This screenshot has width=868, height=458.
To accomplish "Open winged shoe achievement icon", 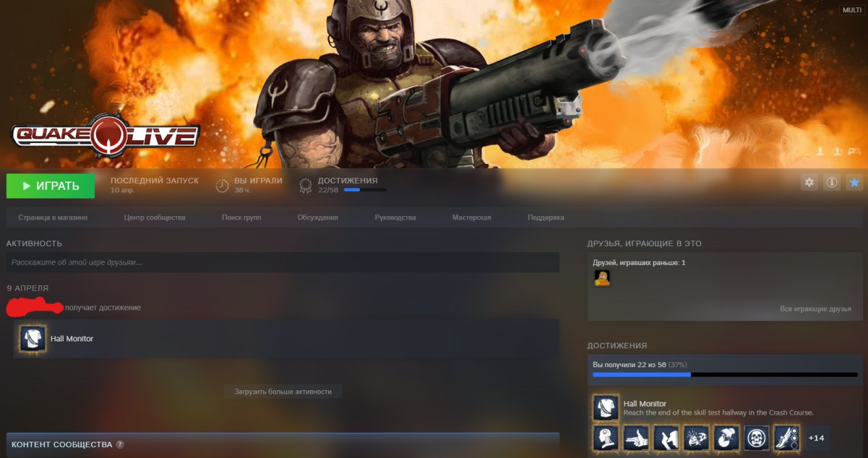I will [787, 438].
